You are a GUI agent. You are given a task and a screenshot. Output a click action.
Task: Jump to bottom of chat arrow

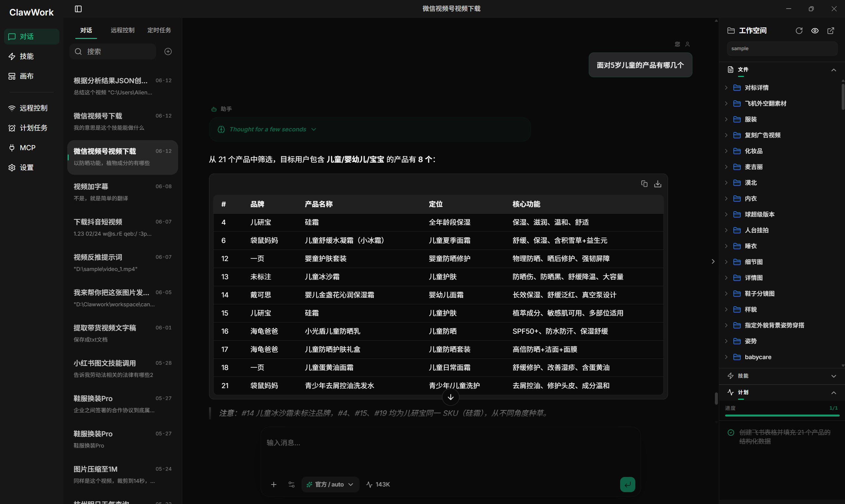coord(450,397)
